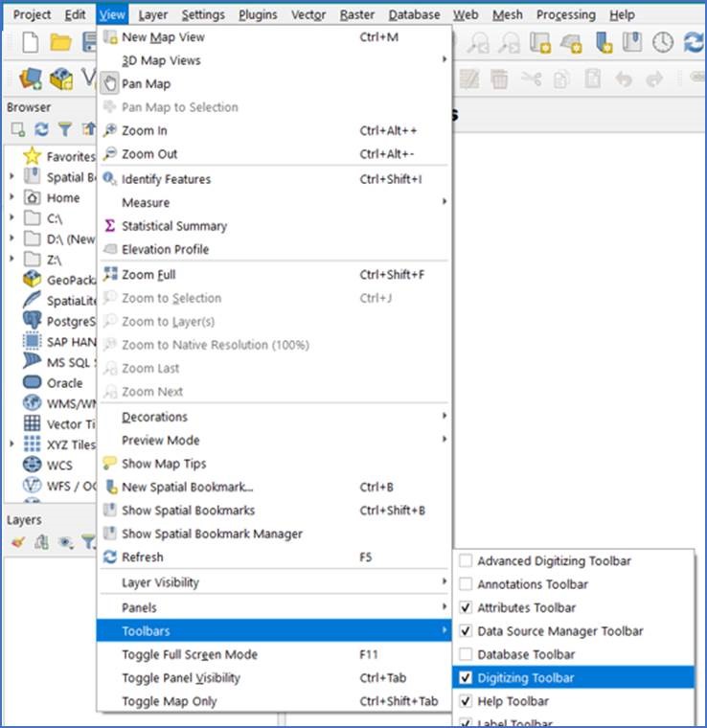Uncheck the Help Toolbar option
Image resolution: width=707 pixels, height=728 pixels.
tap(466, 700)
